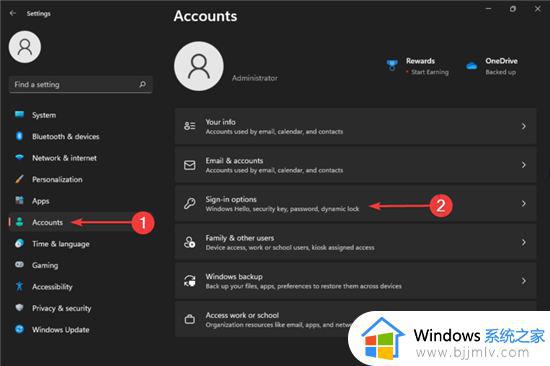Click the Privacy shield icon
The height and width of the screenshot is (366, 550).
[19, 307]
